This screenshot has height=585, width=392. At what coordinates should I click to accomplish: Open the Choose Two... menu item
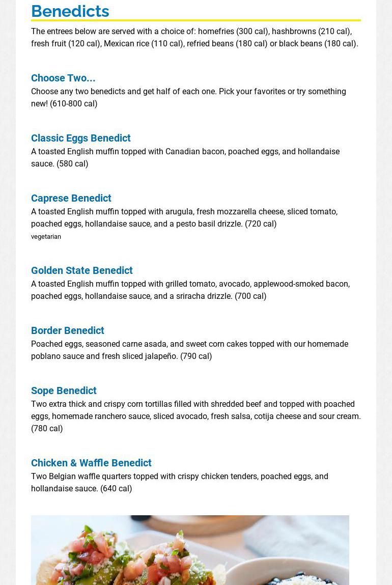pos(63,78)
